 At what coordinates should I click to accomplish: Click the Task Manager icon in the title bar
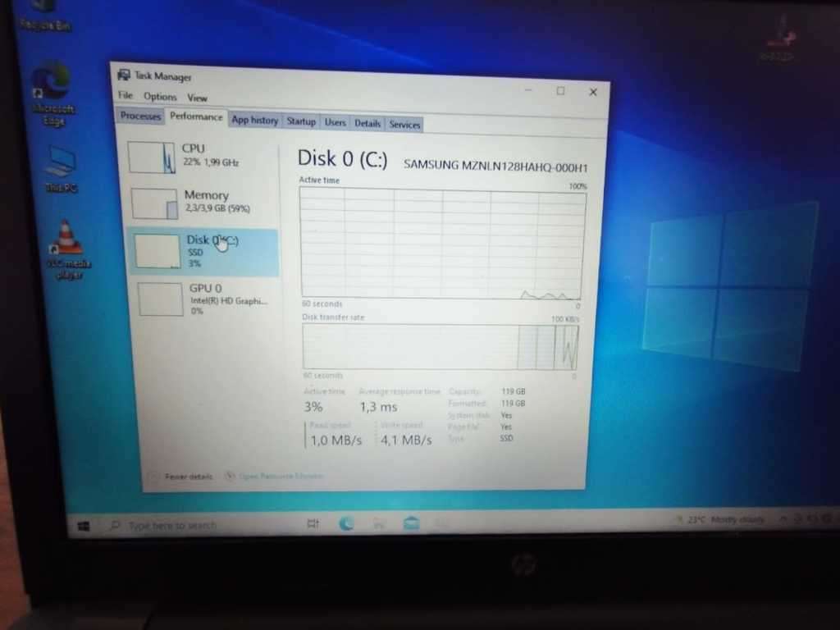(123, 75)
